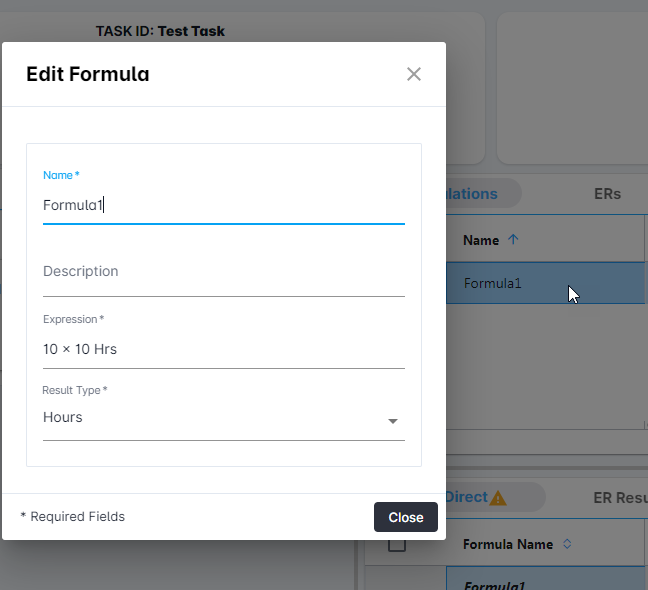648x590 pixels.
Task: Switch to the ERs tab
Action: click(x=607, y=194)
